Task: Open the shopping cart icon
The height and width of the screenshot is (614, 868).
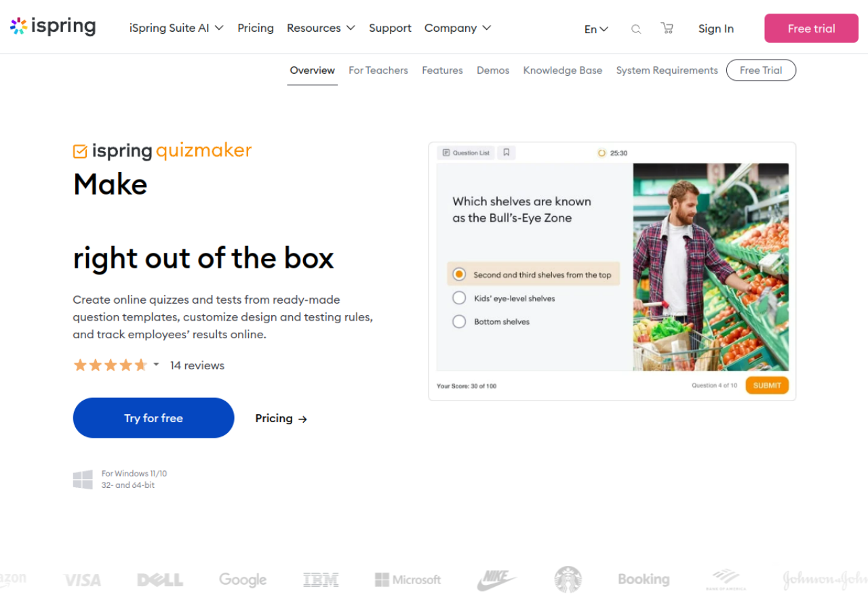Action: tap(667, 28)
